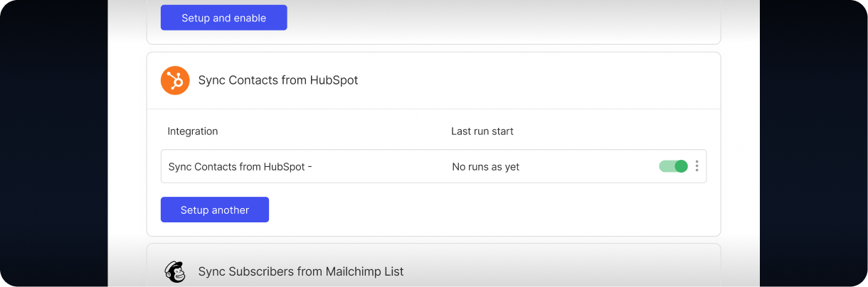Click the word HubSpot in the card heading
Screen dimensions: 868x287
(x=334, y=80)
